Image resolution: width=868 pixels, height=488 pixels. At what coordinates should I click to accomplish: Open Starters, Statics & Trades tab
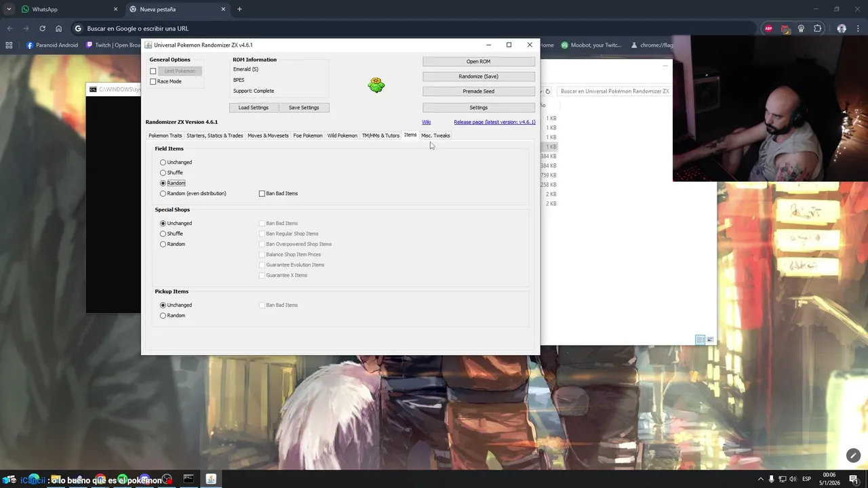(x=215, y=136)
